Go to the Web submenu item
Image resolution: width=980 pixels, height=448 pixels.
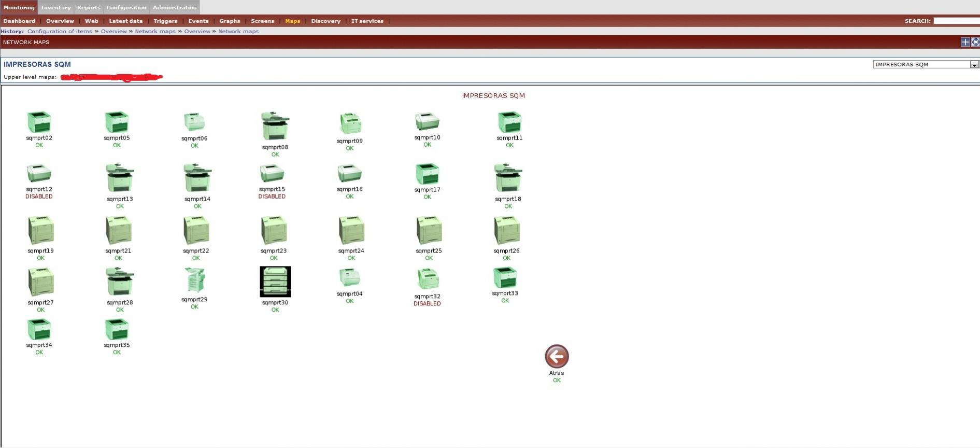92,21
